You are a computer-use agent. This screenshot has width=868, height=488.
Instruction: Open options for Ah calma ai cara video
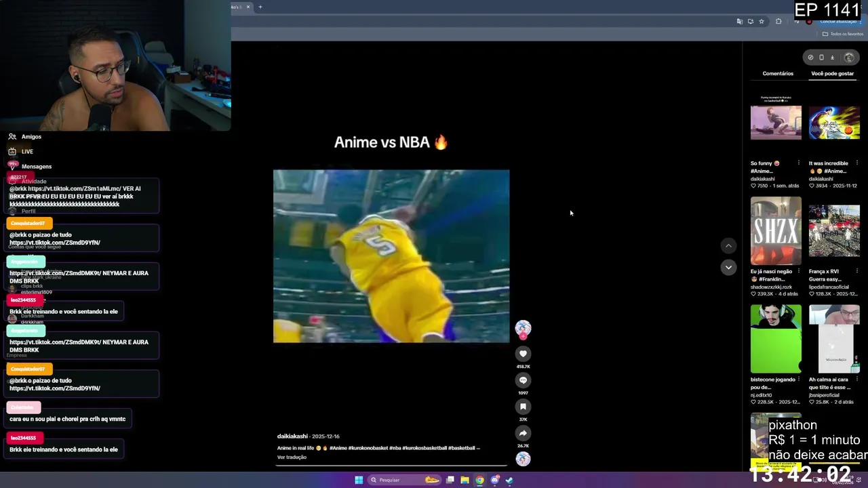click(856, 380)
